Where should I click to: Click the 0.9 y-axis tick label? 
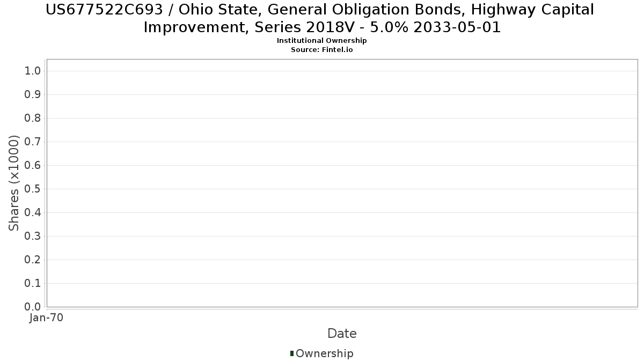33,95
